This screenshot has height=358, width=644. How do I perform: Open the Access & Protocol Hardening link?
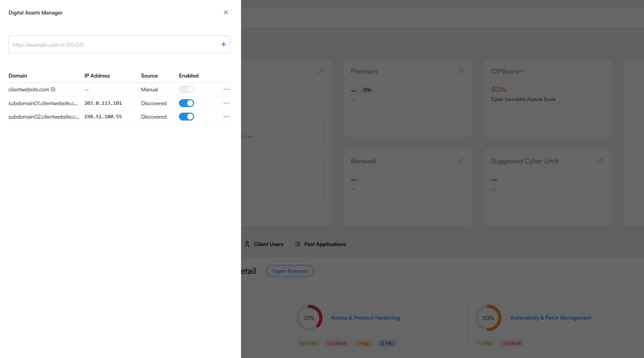[365, 318]
